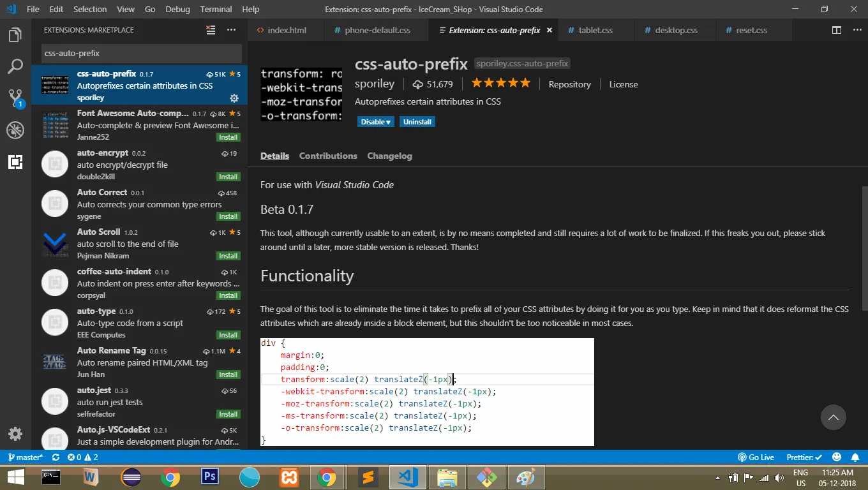
Task: Start Go Live server
Action: pyautogui.click(x=756, y=457)
